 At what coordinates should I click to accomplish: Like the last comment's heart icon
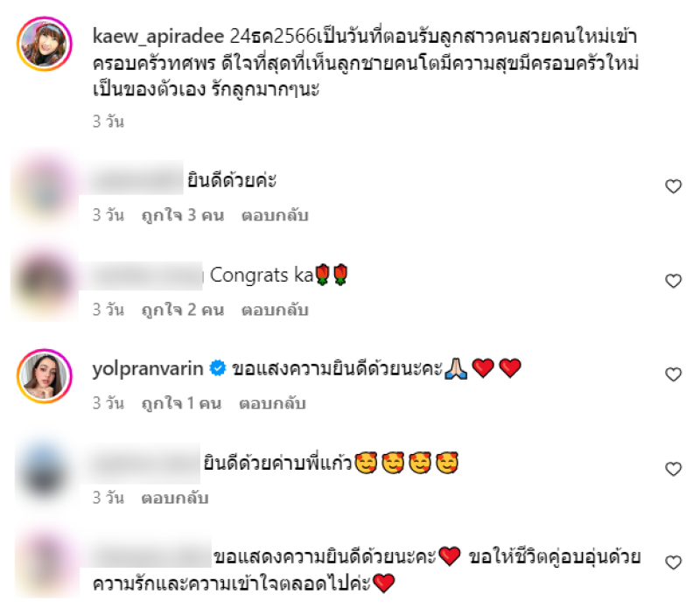pyautogui.click(x=673, y=563)
